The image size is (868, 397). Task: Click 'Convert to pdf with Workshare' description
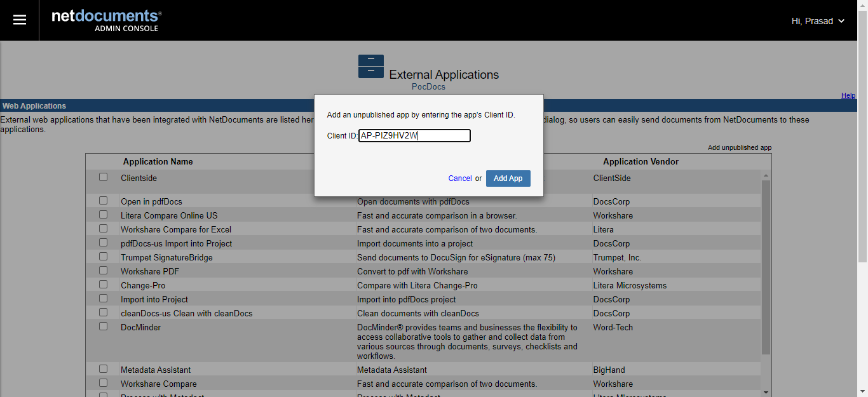click(412, 271)
